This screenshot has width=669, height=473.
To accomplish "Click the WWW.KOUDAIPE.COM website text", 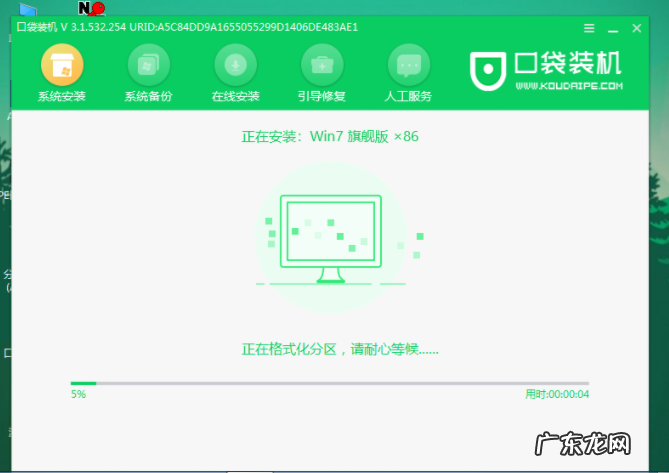I will coord(569,86).
